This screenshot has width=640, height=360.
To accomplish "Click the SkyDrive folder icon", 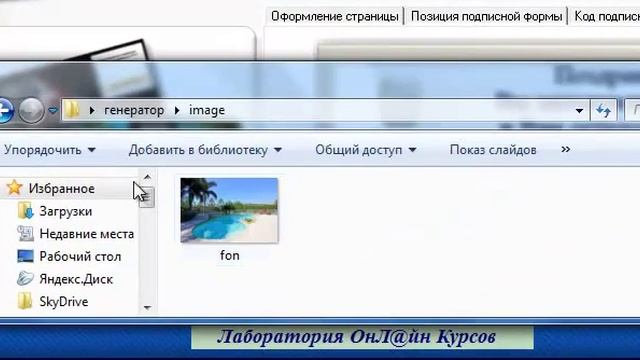I will 25,301.
